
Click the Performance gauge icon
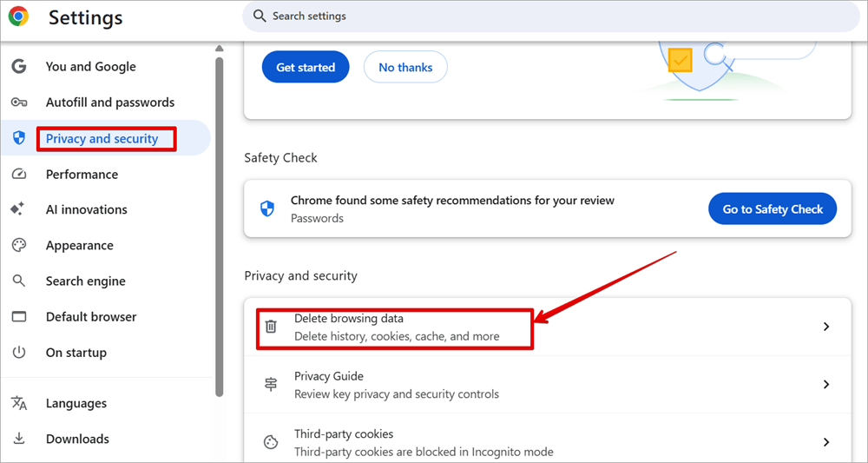coord(19,175)
